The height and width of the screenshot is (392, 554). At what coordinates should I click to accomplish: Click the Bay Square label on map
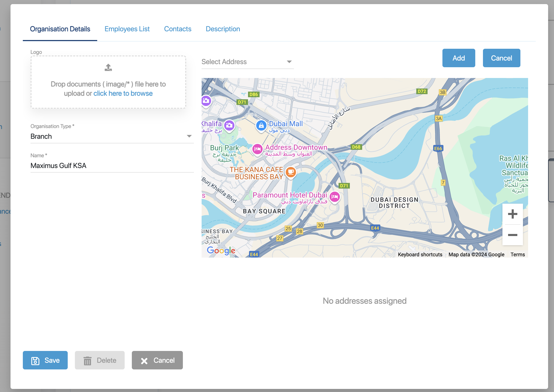pyautogui.click(x=264, y=211)
